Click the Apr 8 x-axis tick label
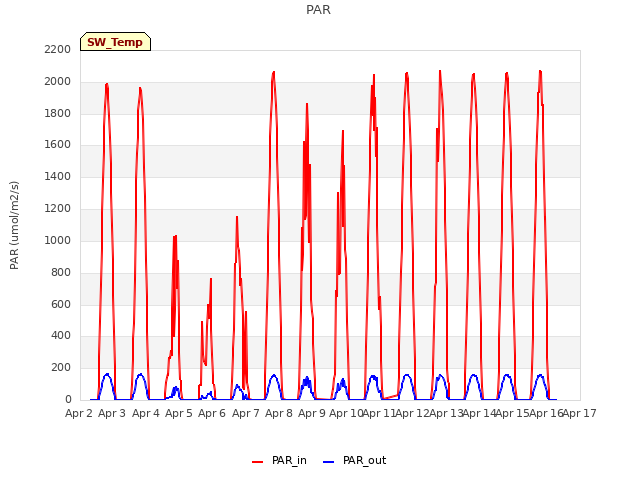Viewport: 640px width, 480px height. pos(279,413)
